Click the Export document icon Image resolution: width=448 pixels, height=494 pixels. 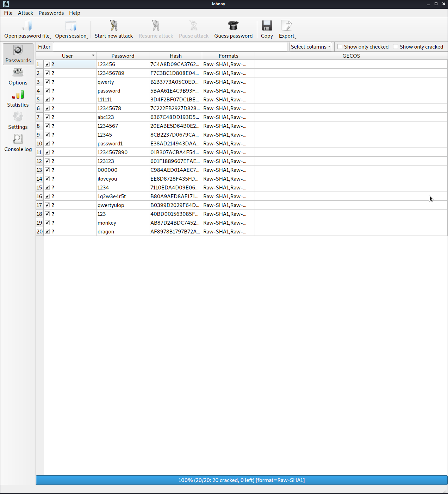point(287,25)
